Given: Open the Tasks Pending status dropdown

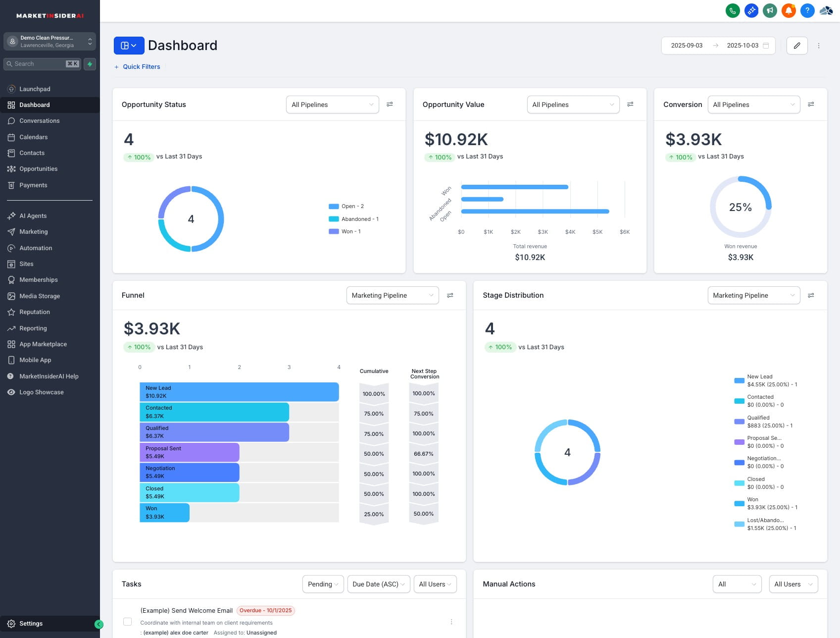Looking at the screenshot, I should [x=323, y=584].
